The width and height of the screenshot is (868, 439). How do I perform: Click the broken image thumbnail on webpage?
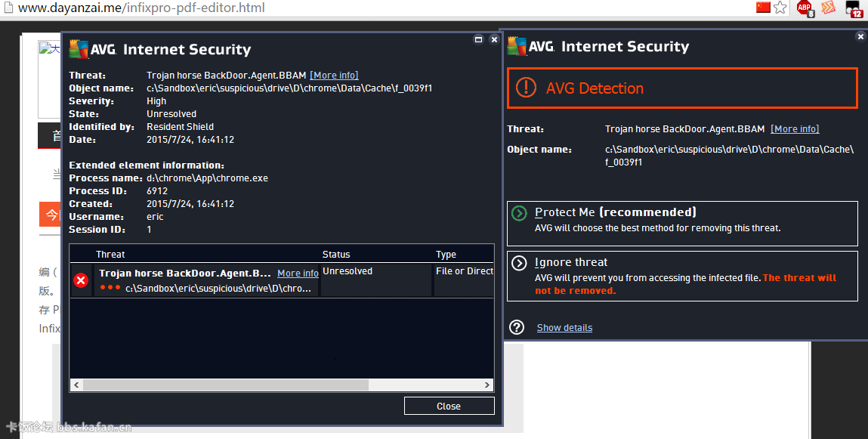[49, 79]
